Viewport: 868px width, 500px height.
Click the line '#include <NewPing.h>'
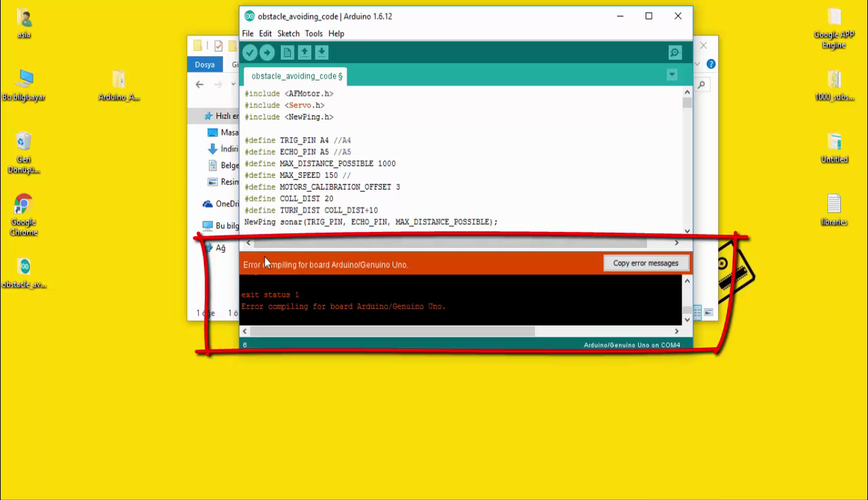coord(289,117)
